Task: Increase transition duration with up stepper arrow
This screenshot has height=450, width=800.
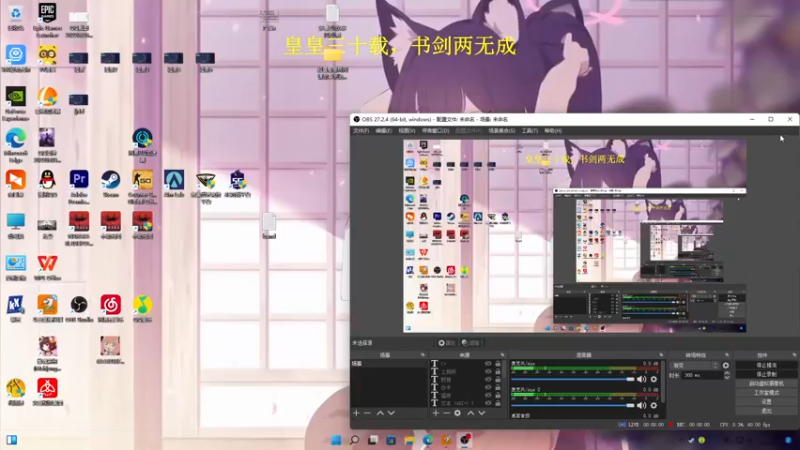Action: (727, 373)
